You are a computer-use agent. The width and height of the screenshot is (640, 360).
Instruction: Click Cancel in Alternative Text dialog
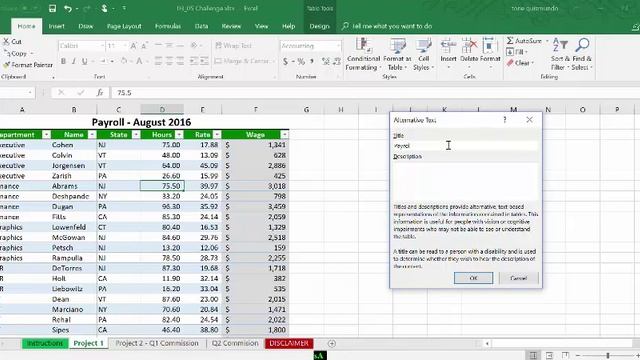518,278
